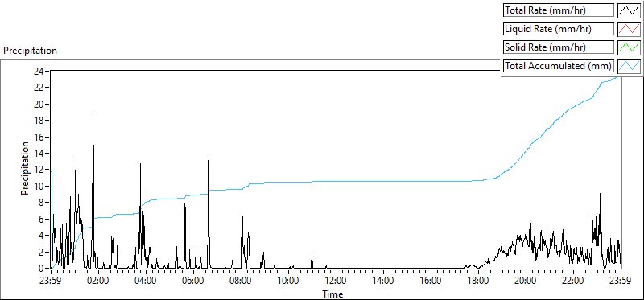644x300 pixels.
Task: Click the Total Accumulated blue line swatch
Action: pyautogui.click(x=629, y=66)
